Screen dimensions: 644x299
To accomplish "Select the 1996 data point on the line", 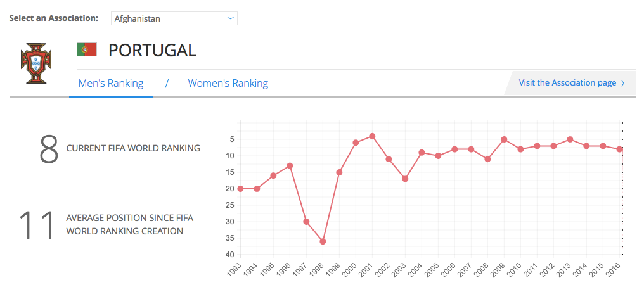I will (x=290, y=166).
